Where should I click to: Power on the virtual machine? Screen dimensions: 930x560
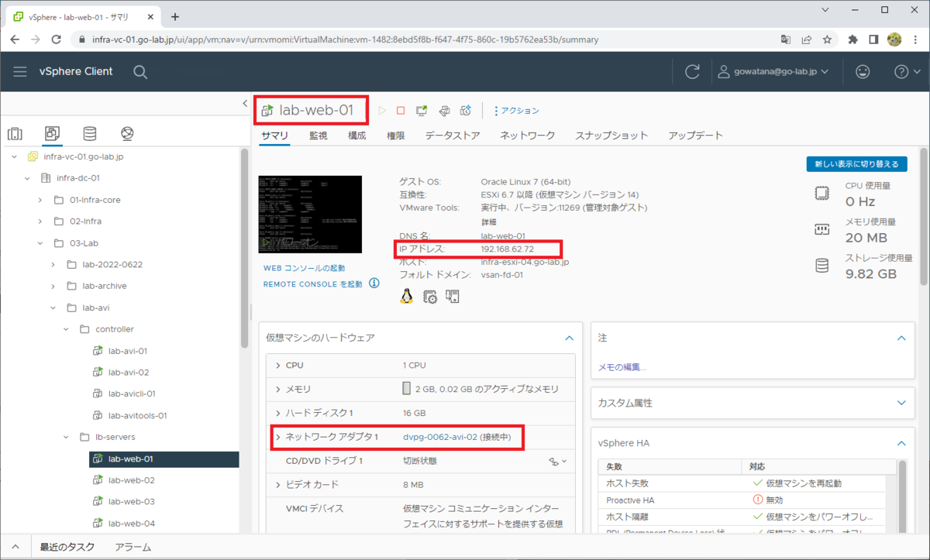[x=382, y=111]
